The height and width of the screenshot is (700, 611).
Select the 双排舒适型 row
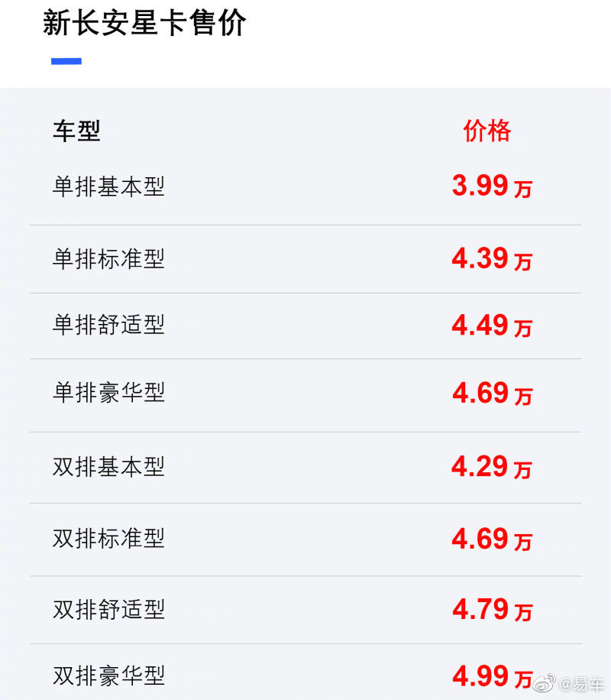coord(305,610)
